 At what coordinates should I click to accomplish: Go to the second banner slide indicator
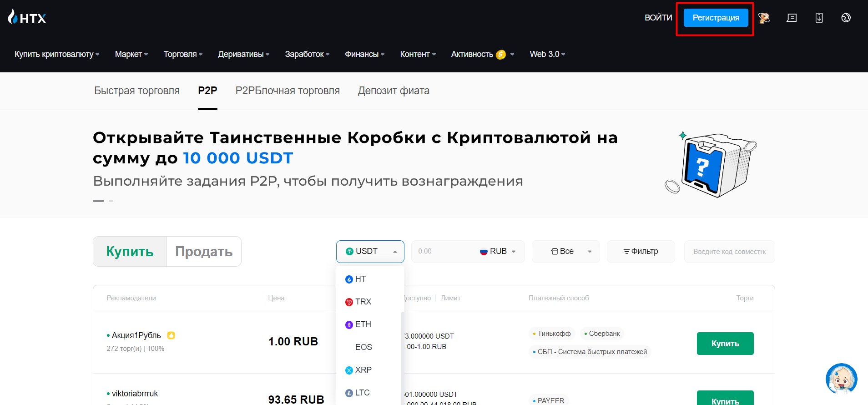coord(111,201)
